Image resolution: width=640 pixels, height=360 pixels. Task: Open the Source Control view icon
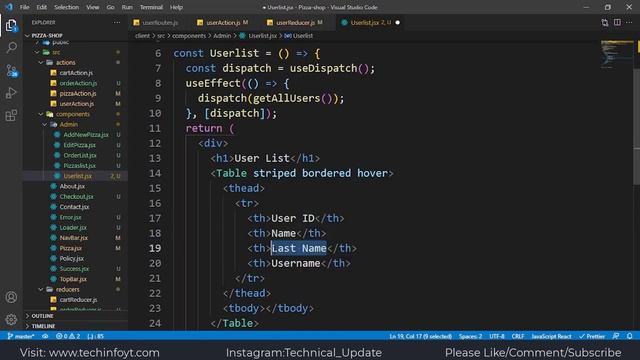[11, 71]
